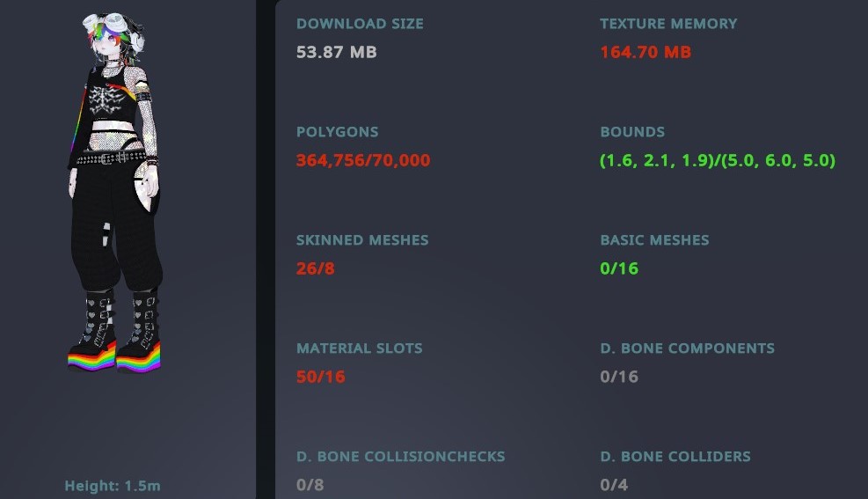Click the D. Bone Collisionchecks heading
Image resolution: width=868 pixels, height=499 pixels.
401,457
